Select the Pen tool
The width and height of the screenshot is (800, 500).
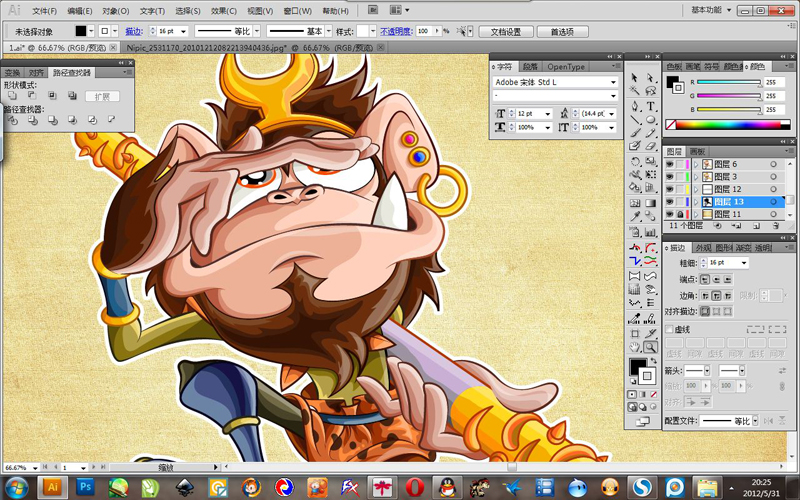635,106
